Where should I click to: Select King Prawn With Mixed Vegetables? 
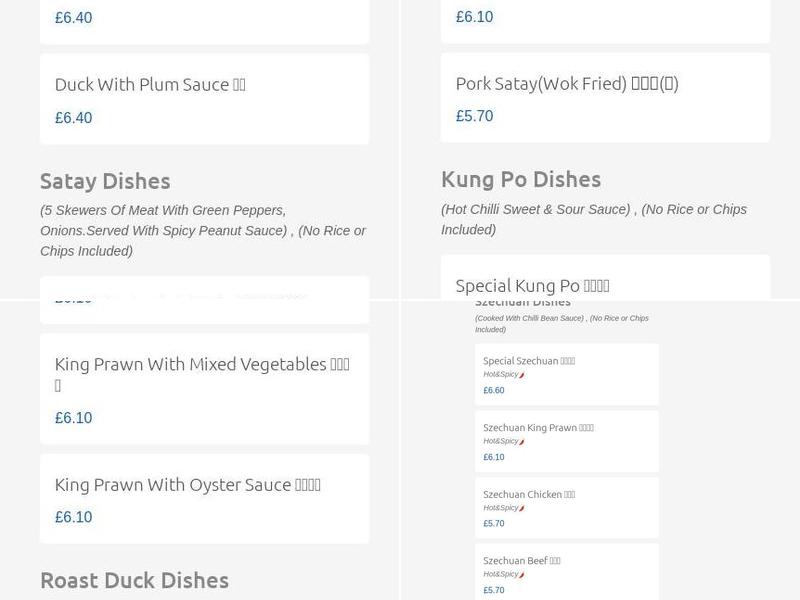(x=204, y=390)
